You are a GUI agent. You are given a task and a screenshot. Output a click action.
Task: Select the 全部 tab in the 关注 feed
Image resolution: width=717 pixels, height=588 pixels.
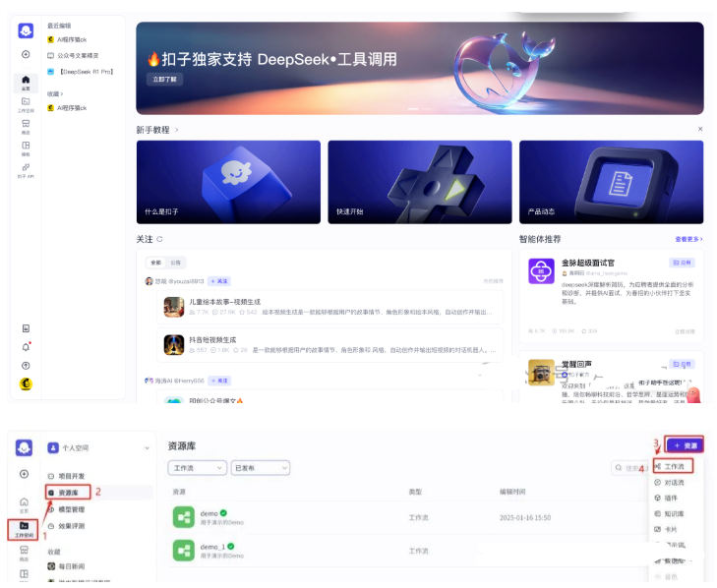tap(156, 263)
